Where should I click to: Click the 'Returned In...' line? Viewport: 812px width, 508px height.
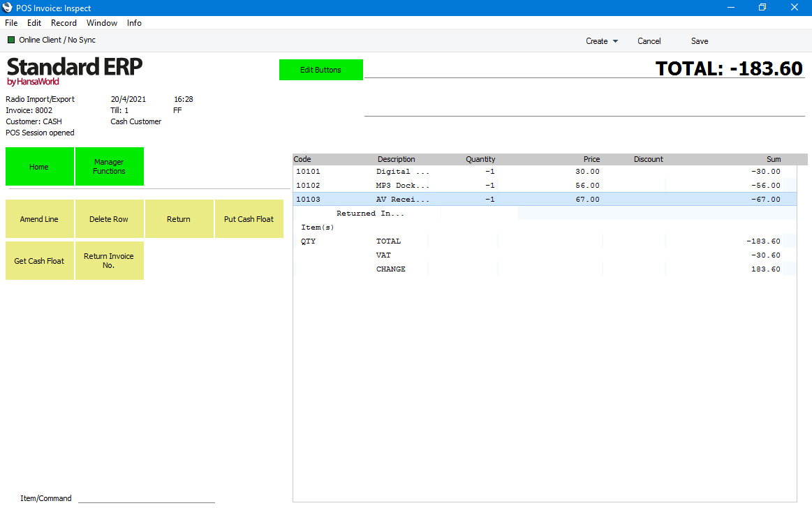[x=370, y=213]
